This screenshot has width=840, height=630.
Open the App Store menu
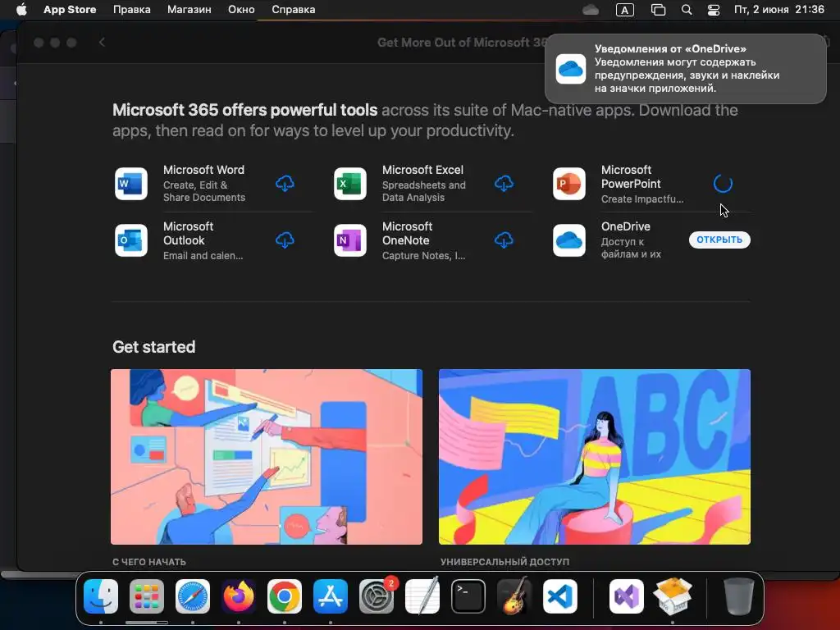click(x=70, y=10)
